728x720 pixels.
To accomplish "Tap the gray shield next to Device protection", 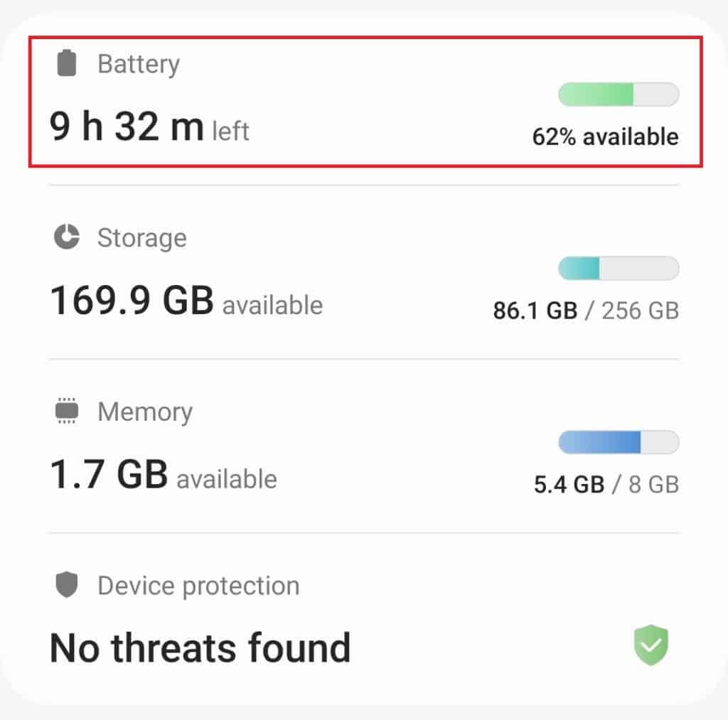I will point(65,585).
